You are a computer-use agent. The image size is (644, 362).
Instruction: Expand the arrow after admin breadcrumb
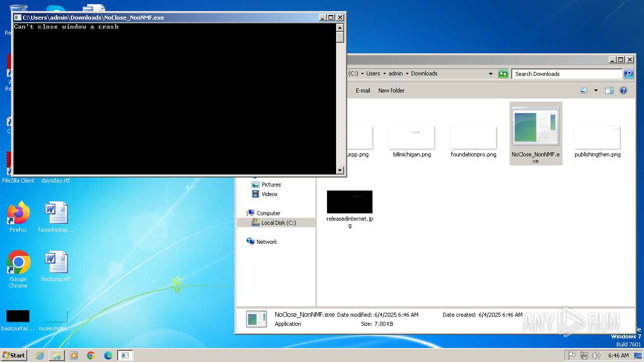(x=407, y=73)
